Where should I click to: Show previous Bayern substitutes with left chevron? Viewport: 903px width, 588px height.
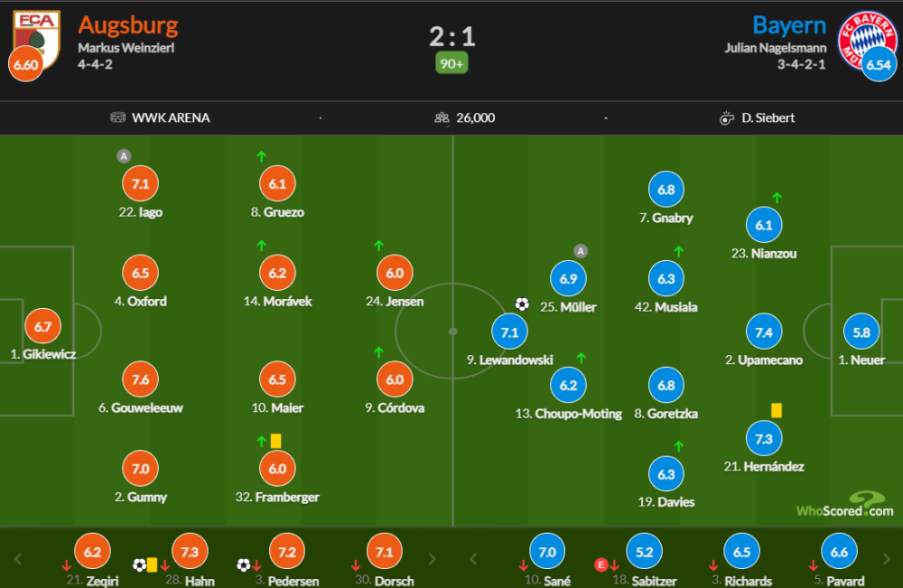tap(473, 558)
